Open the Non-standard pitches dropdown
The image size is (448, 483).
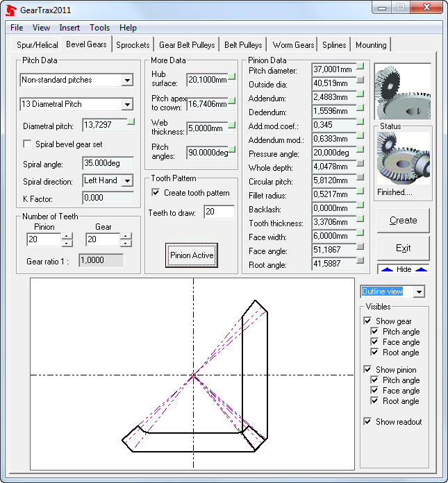click(x=127, y=80)
